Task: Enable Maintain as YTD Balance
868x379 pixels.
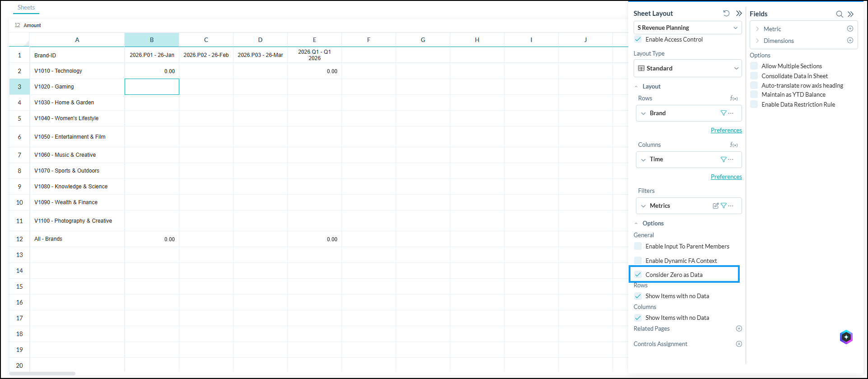Action: 754,94
